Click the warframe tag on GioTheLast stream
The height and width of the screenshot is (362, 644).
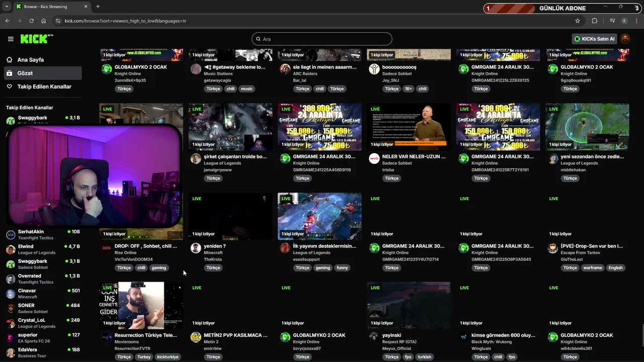[593, 267]
